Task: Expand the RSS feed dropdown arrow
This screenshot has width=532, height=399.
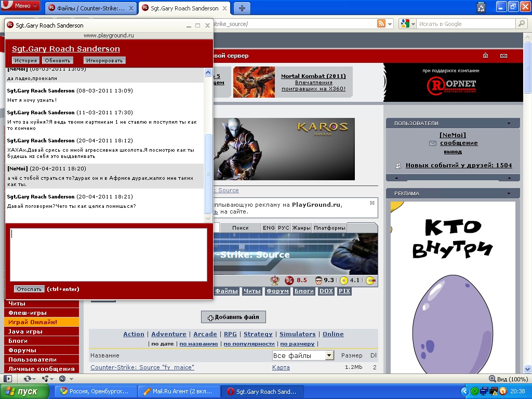Action: (390, 24)
